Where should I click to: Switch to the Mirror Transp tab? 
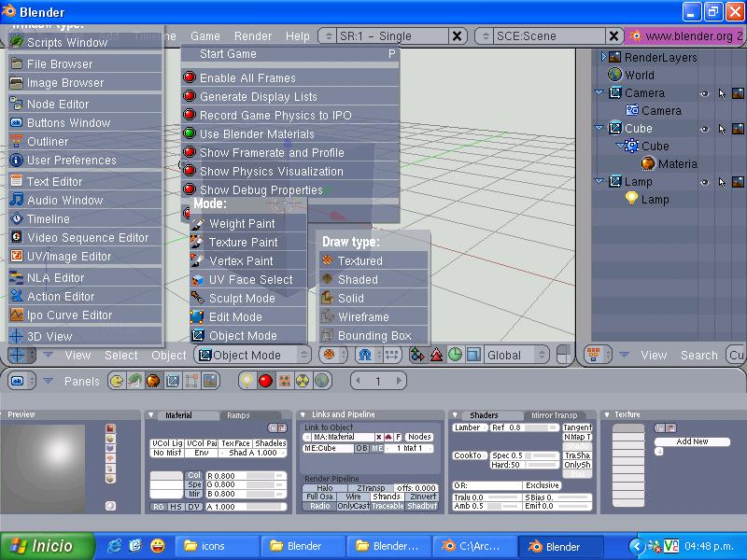click(554, 415)
